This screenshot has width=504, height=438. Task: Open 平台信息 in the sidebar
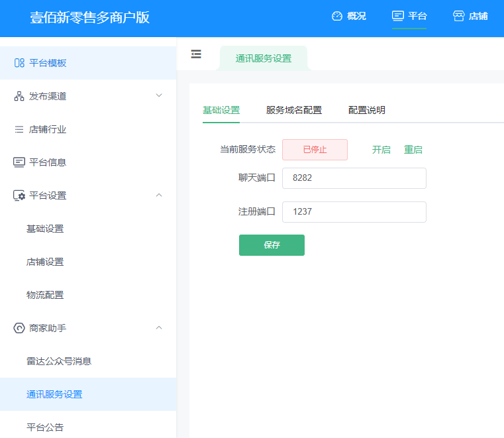[x=88, y=162]
